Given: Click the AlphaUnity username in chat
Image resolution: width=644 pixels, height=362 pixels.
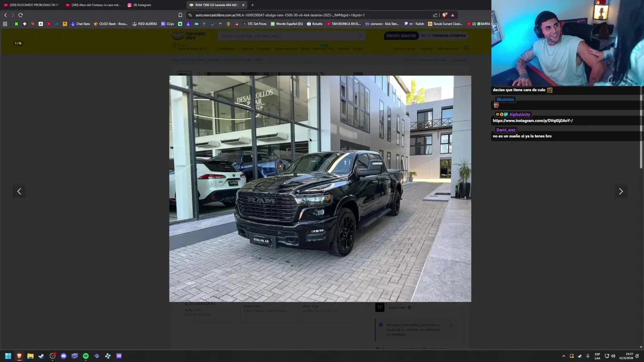Looking at the screenshot, I should pos(519,115).
